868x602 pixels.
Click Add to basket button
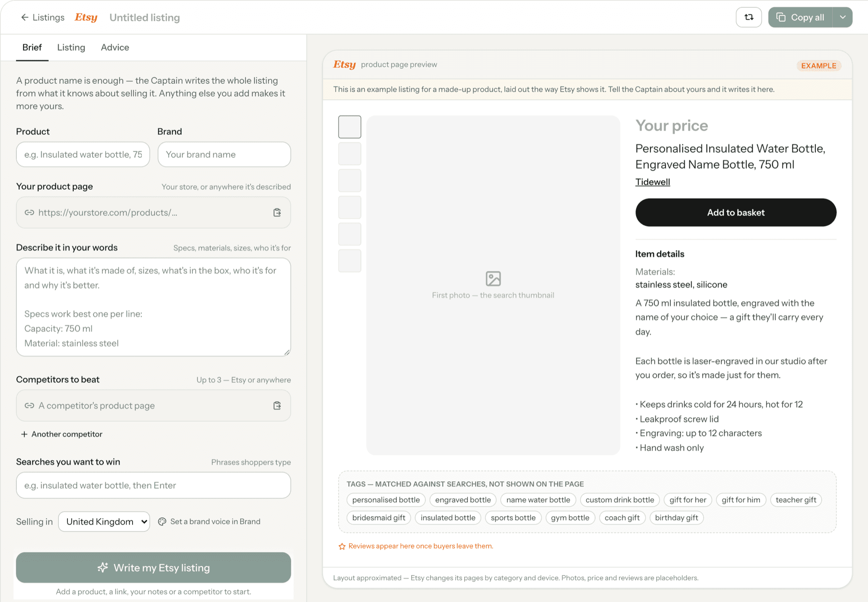click(736, 213)
